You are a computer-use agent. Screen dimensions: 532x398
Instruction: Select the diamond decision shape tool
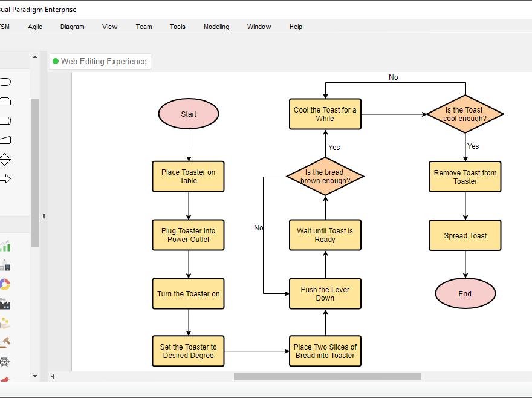tap(5, 159)
